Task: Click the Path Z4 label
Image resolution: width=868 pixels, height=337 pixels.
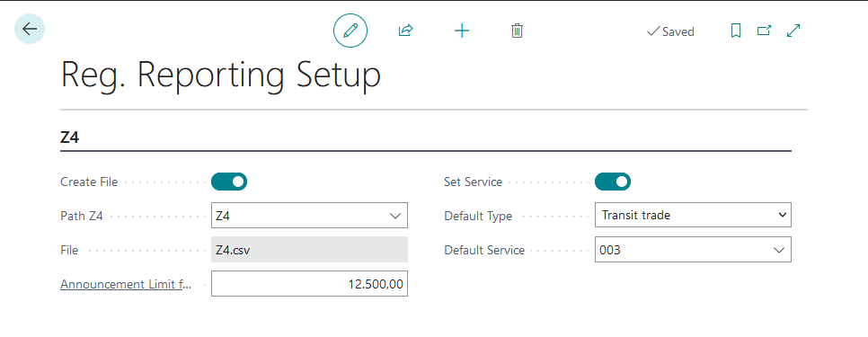Action: pyautogui.click(x=82, y=216)
